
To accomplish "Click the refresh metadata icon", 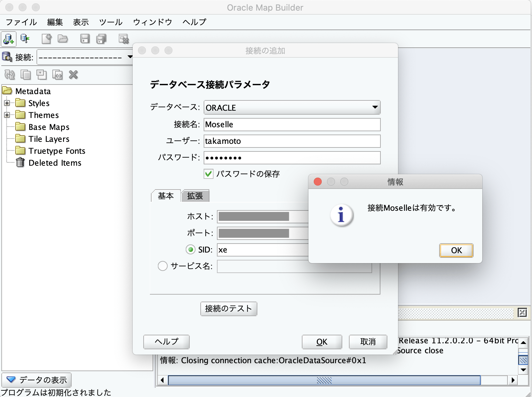I will click(10, 75).
